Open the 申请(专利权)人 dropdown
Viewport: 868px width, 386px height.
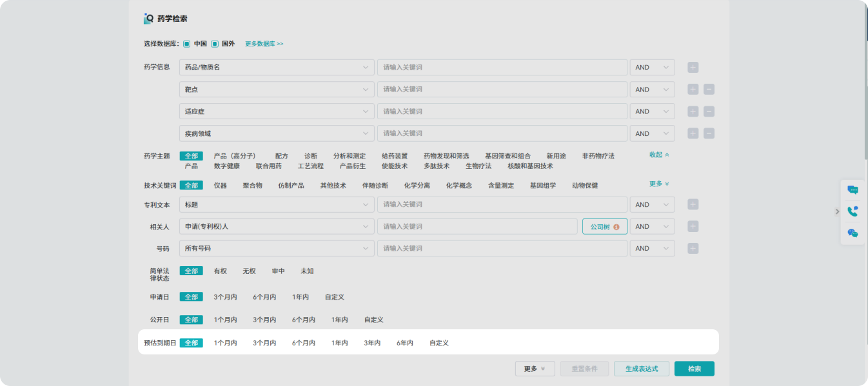[x=277, y=226]
